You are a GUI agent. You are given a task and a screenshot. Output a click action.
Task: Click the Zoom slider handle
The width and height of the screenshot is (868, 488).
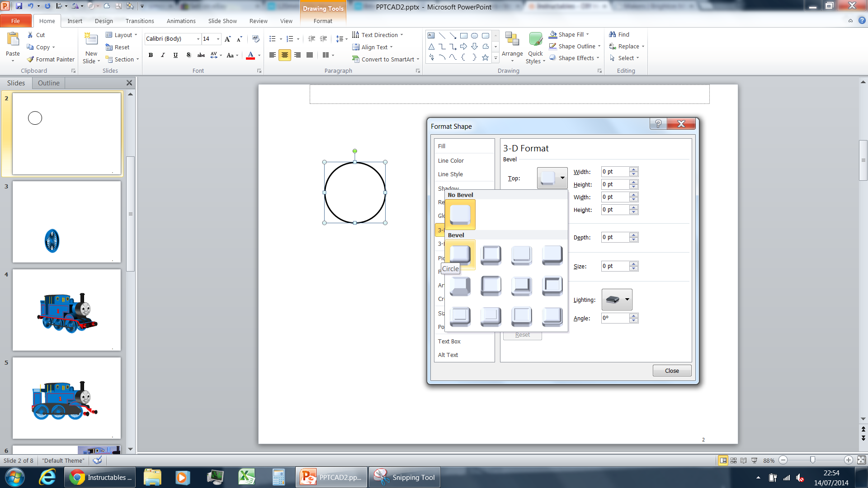(x=812, y=460)
